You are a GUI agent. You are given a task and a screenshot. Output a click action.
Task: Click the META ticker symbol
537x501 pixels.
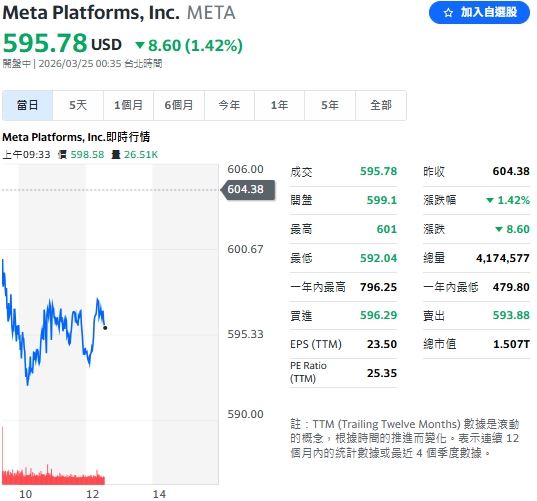211,13
